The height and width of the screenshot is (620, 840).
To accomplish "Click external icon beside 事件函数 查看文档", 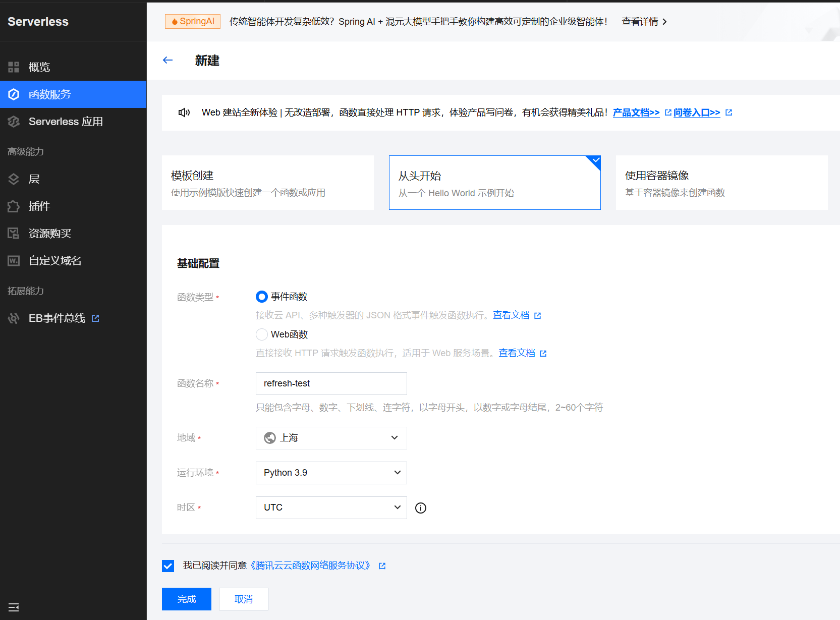I will 538,316.
